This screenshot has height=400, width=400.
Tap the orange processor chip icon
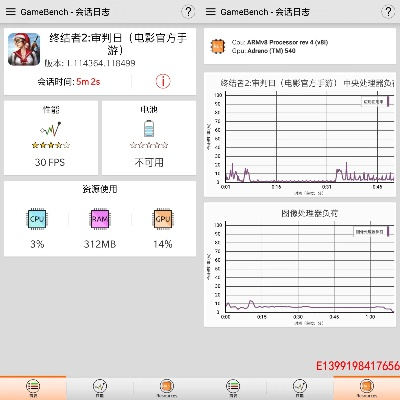coord(217,47)
